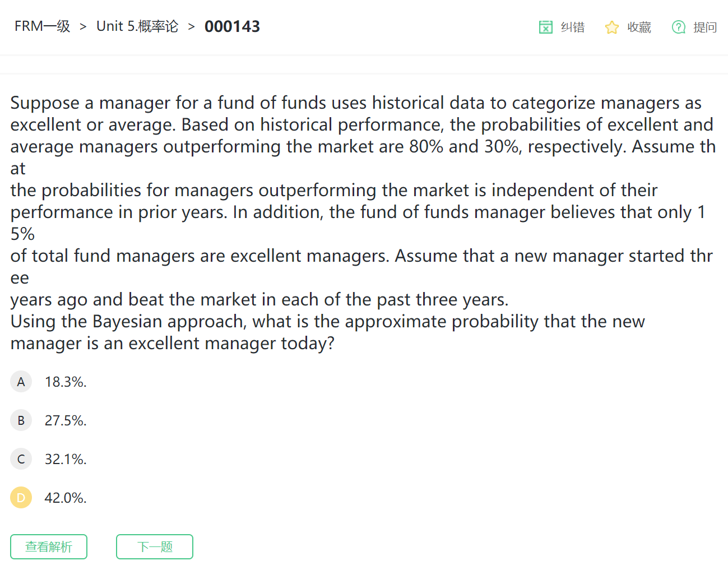Click the 下一题 next question button

pos(155,546)
